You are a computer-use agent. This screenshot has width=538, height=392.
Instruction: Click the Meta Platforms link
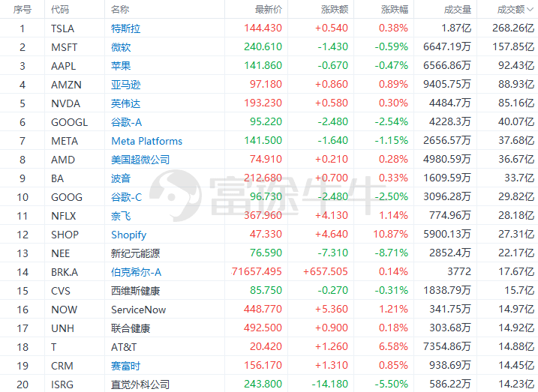[146, 141]
